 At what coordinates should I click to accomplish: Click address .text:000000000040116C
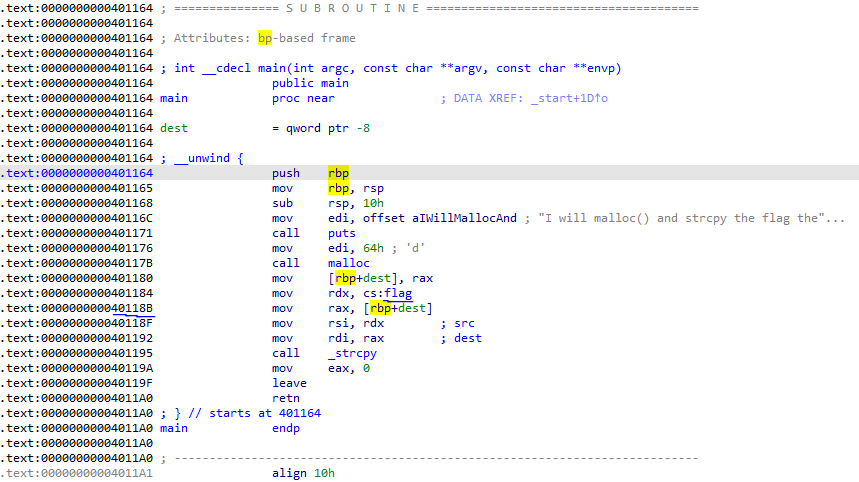pos(77,219)
